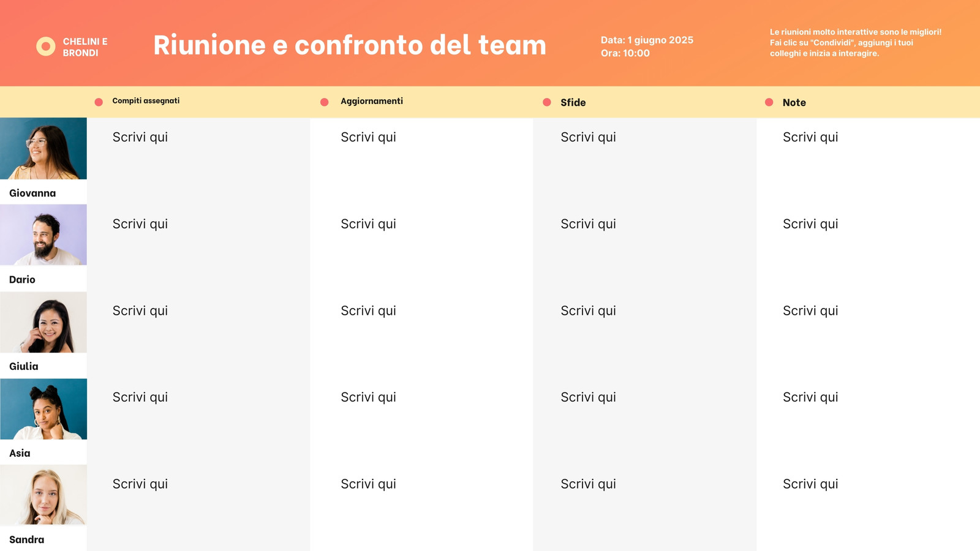Select Dario's profile photo
Image resolution: width=980 pixels, height=551 pixels.
43,234
